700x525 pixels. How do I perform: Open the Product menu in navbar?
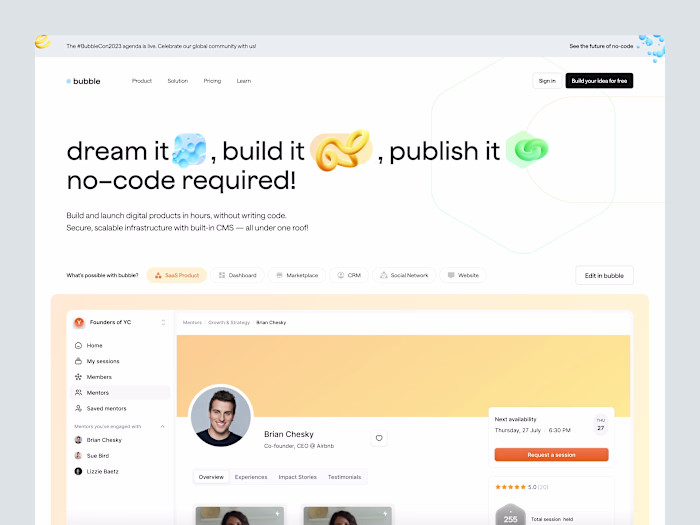point(142,81)
